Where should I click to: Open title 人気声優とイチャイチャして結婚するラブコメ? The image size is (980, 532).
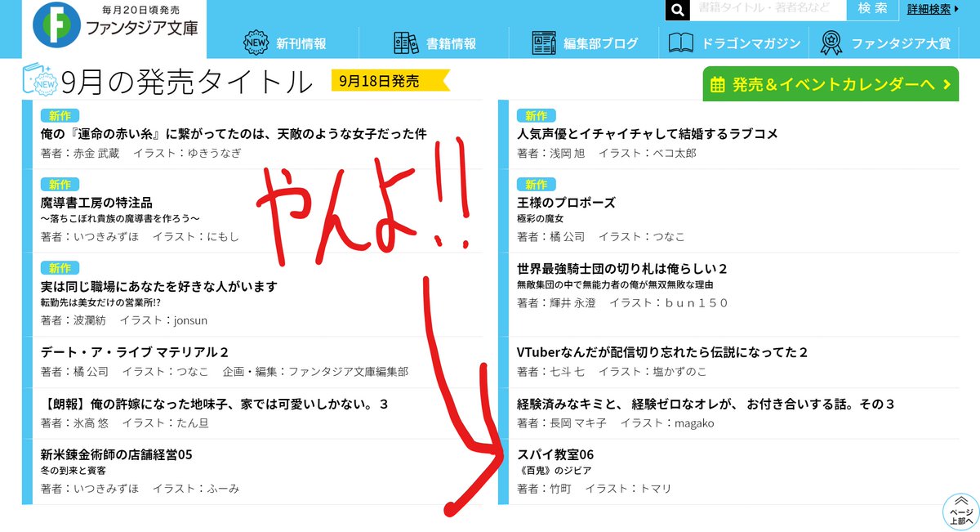pyautogui.click(x=648, y=134)
